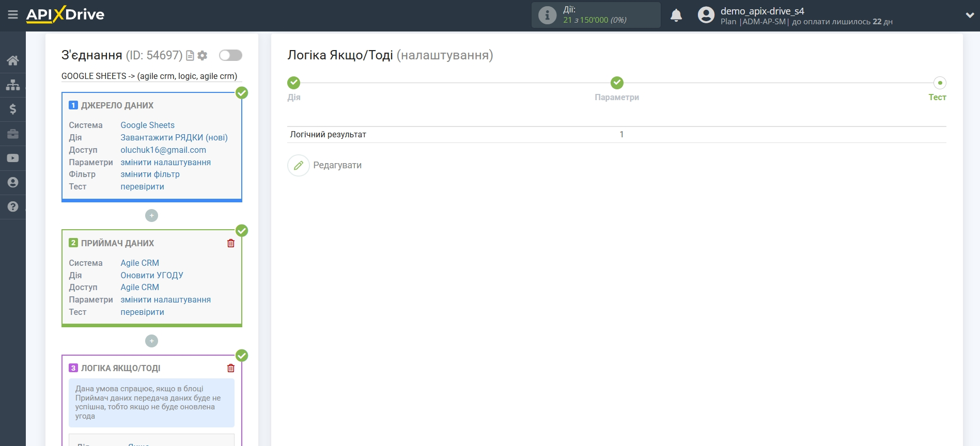Open the help question mark icon
The image size is (980, 446).
click(x=13, y=206)
